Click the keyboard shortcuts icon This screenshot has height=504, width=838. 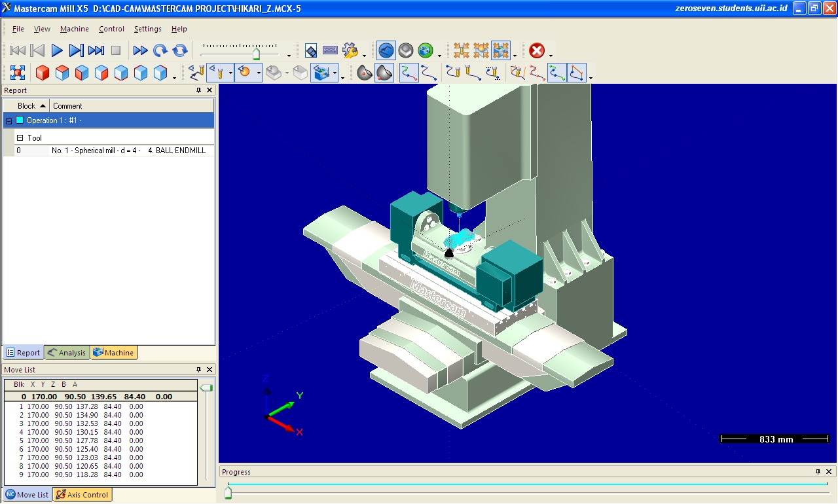(331, 50)
